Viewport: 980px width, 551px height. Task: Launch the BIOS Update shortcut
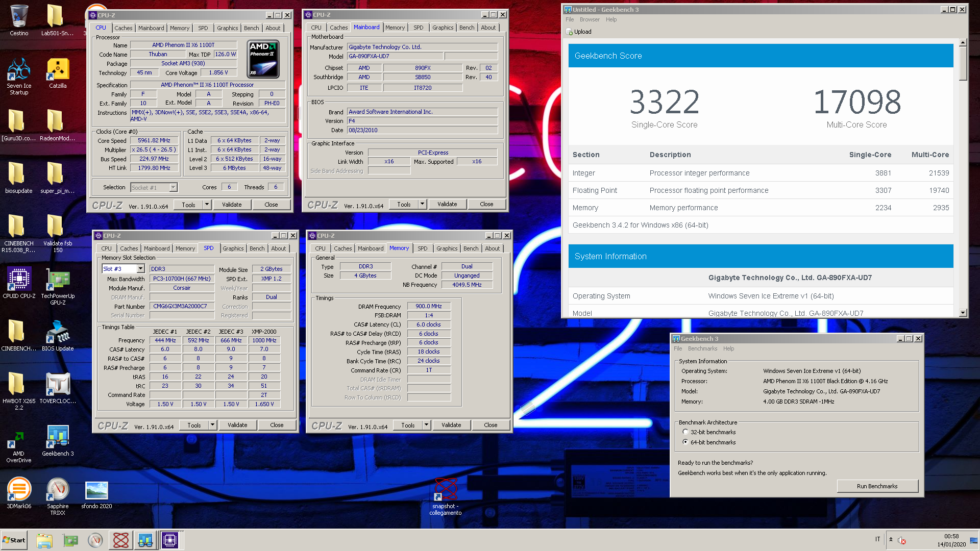point(58,336)
